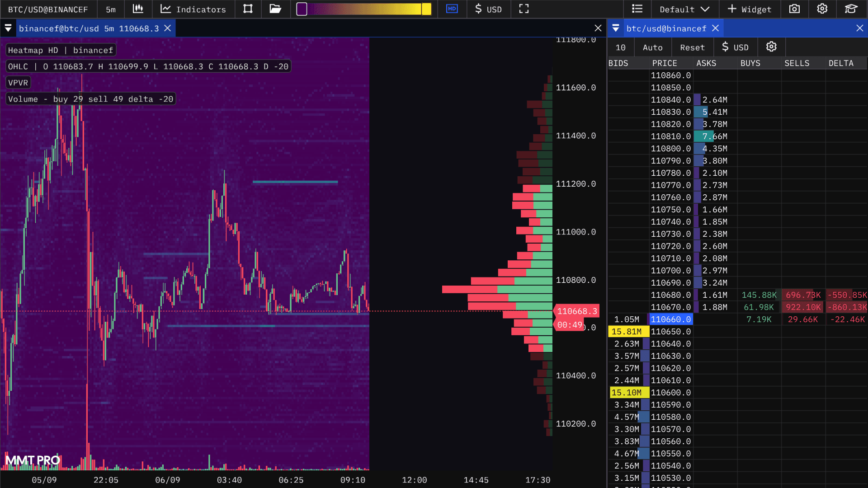The height and width of the screenshot is (488, 868).
Task: Click the BUYS column header
Action: point(750,63)
